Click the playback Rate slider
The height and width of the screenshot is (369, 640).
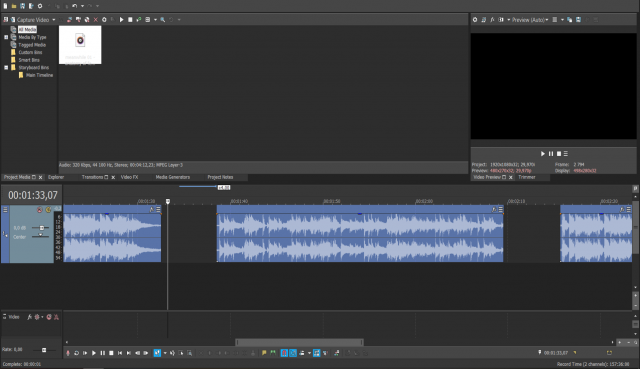pos(44,350)
